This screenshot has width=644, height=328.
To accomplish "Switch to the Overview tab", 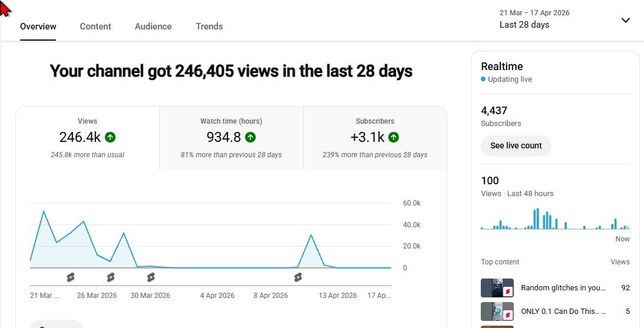I will [x=38, y=26].
